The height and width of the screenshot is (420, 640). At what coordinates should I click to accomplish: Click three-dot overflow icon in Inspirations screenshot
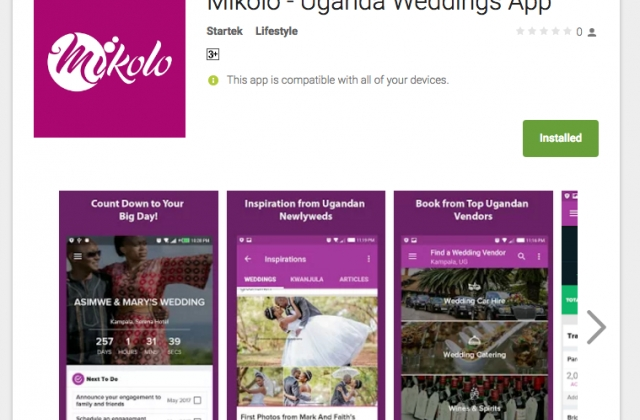tap(369, 259)
